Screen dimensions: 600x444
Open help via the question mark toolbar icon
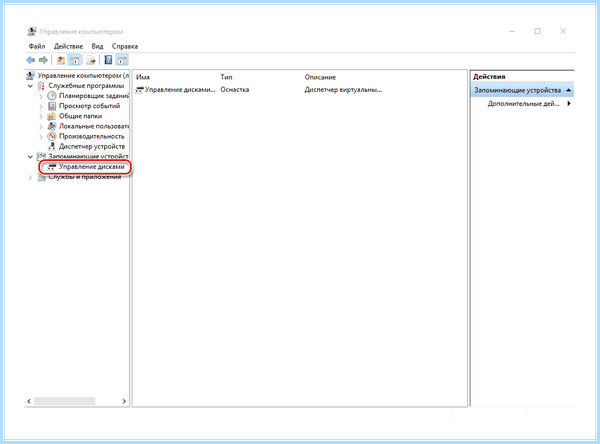pyautogui.click(x=108, y=60)
